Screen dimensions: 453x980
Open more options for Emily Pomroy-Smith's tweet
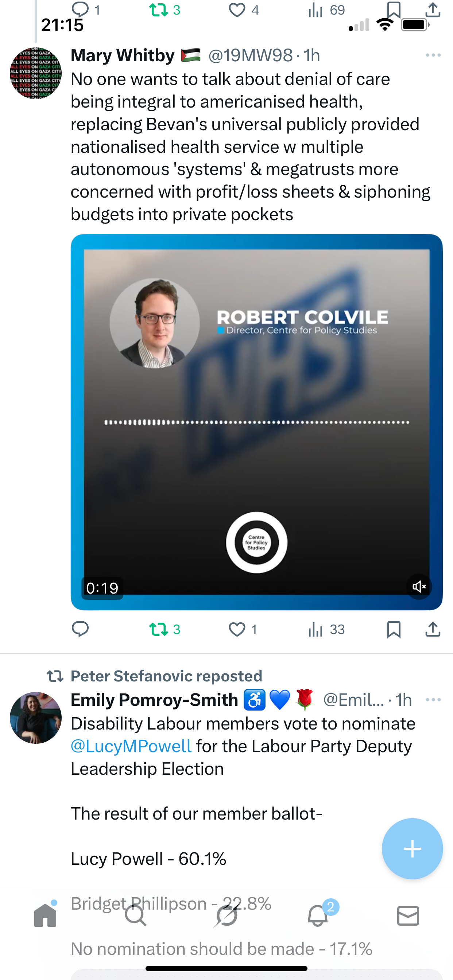pyautogui.click(x=433, y=700)
